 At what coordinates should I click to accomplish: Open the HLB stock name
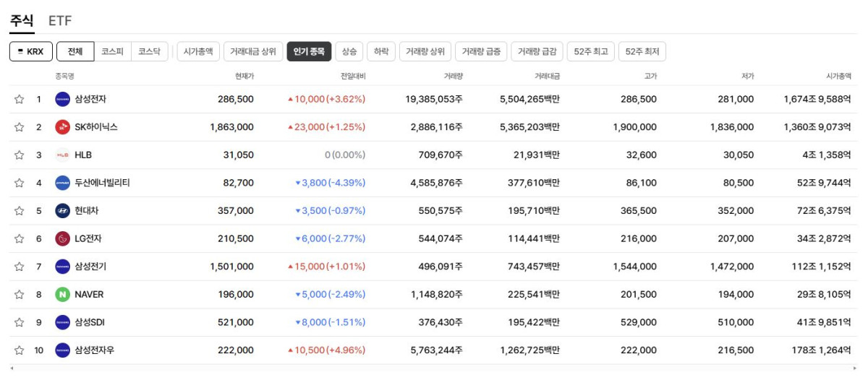click(x=83, y=155)
